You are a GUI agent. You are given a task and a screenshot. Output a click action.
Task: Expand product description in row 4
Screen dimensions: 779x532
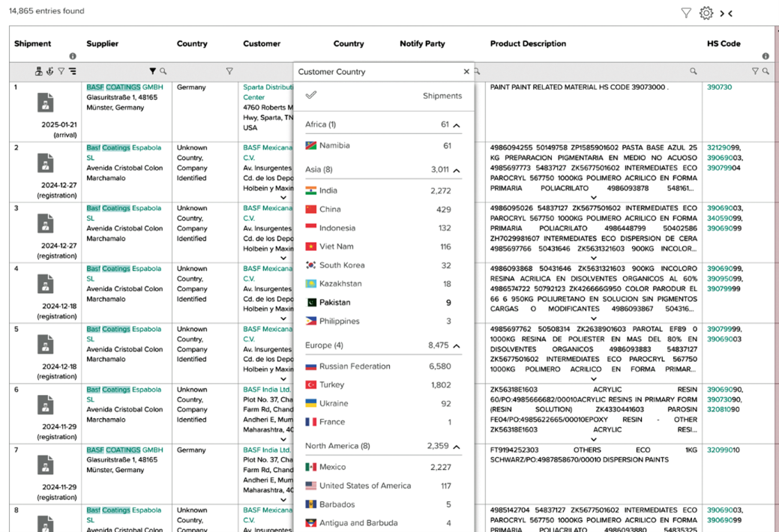593,318
